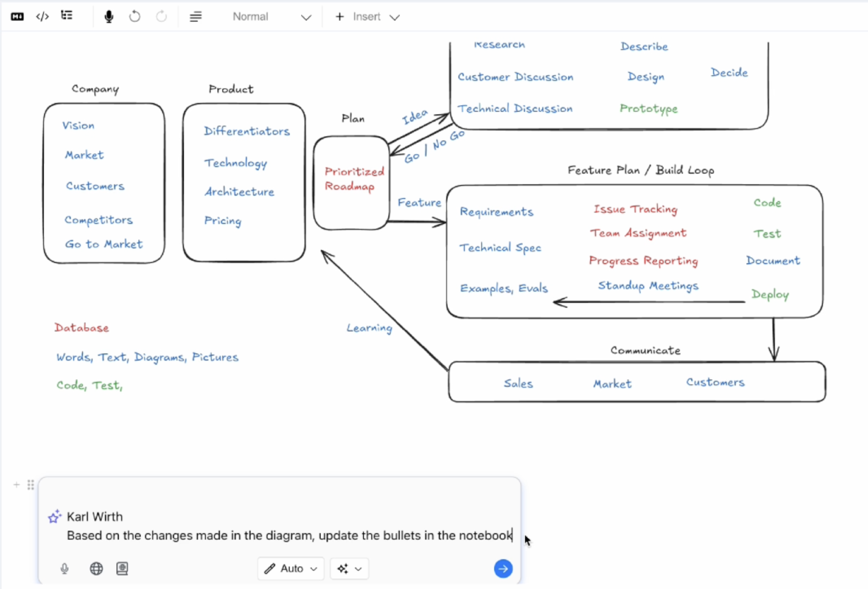Select the Prioritized Roadmap box in the diagram

[x=352, y=182]
